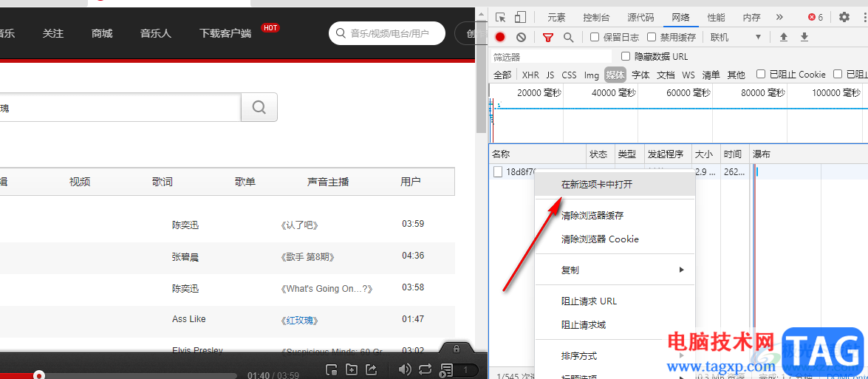
Task: Add the current song to a collection folder
Action: (x=352, y=369)
